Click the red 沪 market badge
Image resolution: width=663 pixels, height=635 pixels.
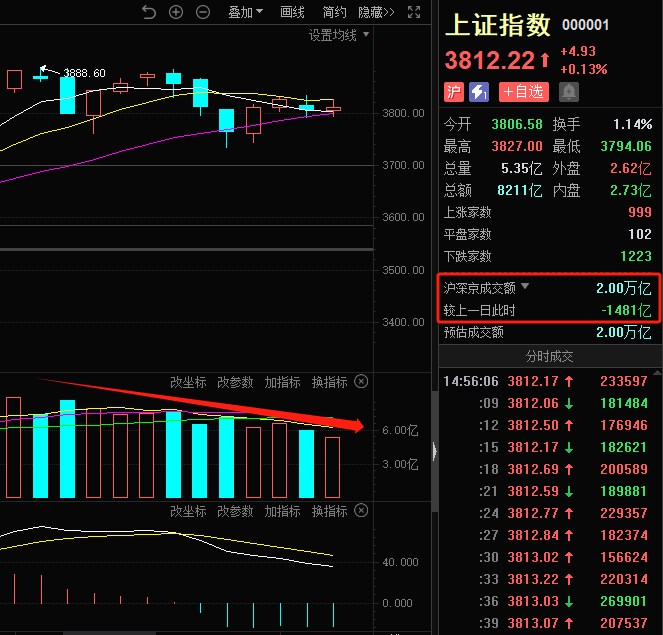[454, 92]
